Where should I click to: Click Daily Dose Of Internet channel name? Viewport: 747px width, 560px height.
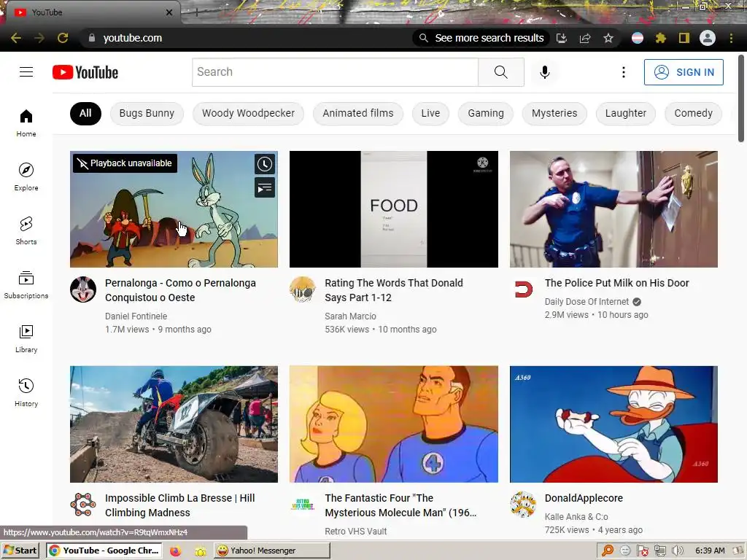pyautogui.click(x=587, y=301)
